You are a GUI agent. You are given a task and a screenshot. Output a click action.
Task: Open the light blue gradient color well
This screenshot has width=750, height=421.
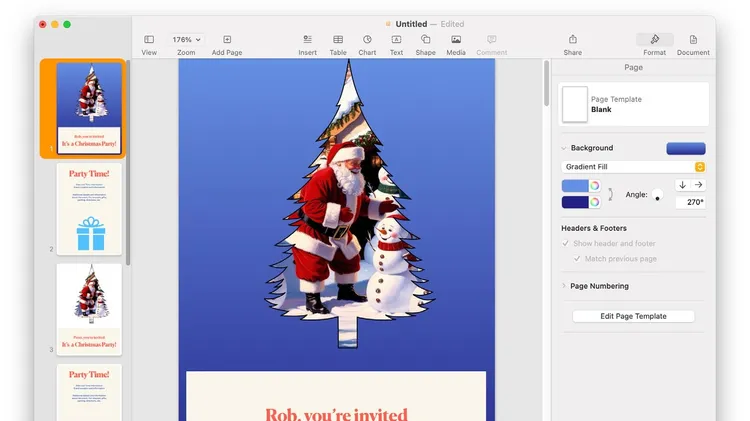(x=575, y=186)
